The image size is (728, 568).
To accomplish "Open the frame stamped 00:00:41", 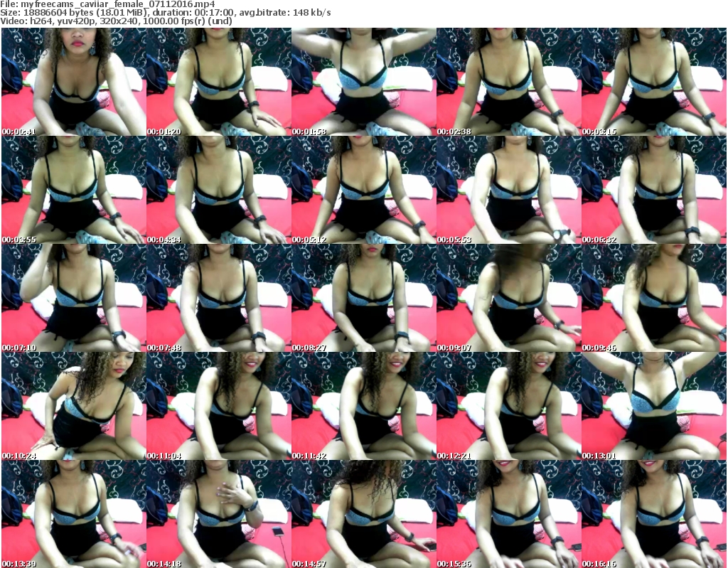I will [x=74, y=82].
